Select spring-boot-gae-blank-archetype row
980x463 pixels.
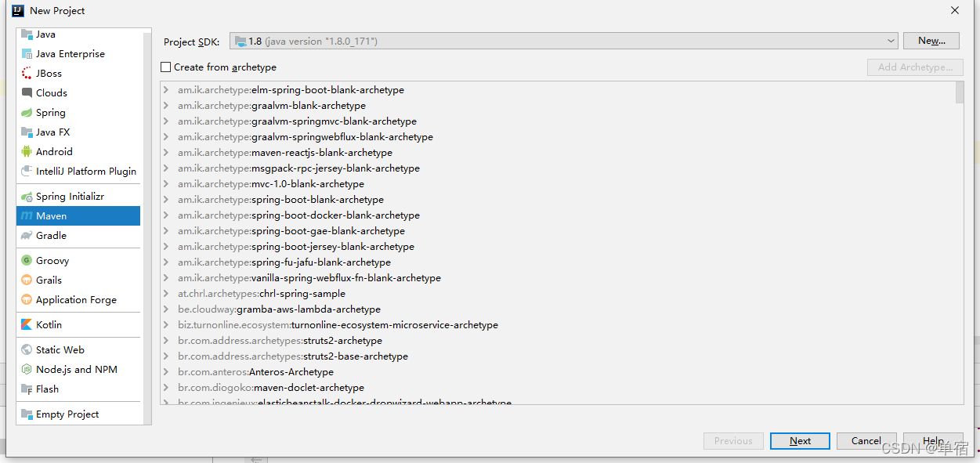pyautogui.click(x=558, y=231)
